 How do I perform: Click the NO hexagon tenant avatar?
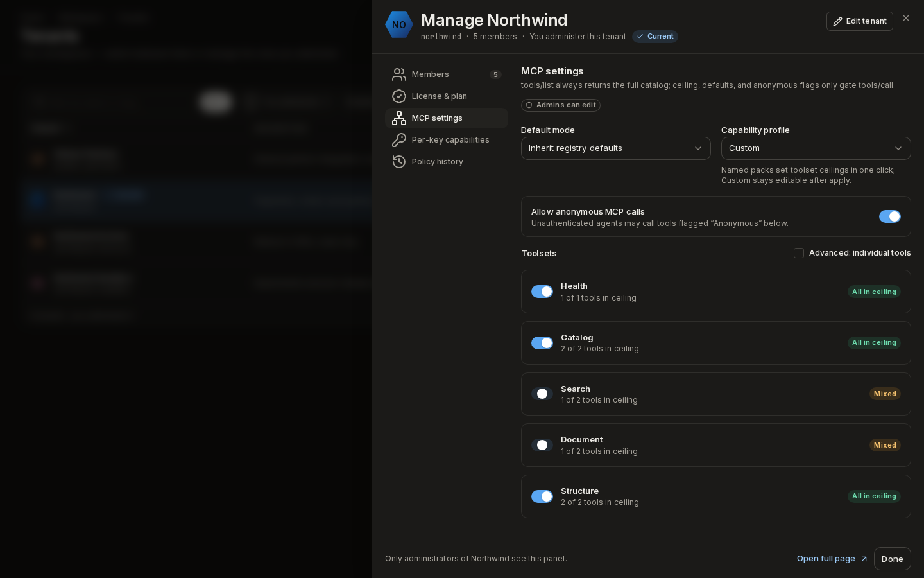(398, 24)
